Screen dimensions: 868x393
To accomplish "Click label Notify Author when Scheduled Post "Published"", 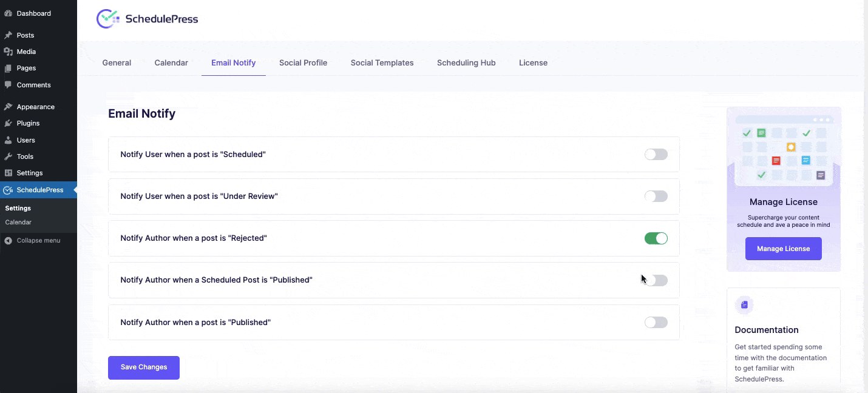I will 216,280.
